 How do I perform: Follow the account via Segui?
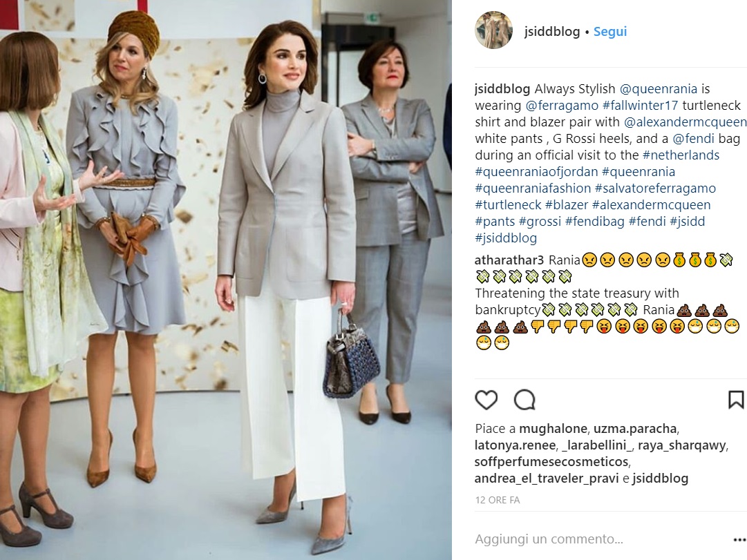click(609, 32)
